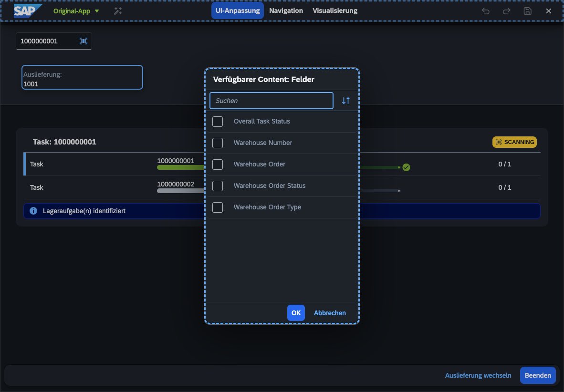Click the barcode scan icon in input
This screenshot has width=564, height=392.
[x=84, y=41]
